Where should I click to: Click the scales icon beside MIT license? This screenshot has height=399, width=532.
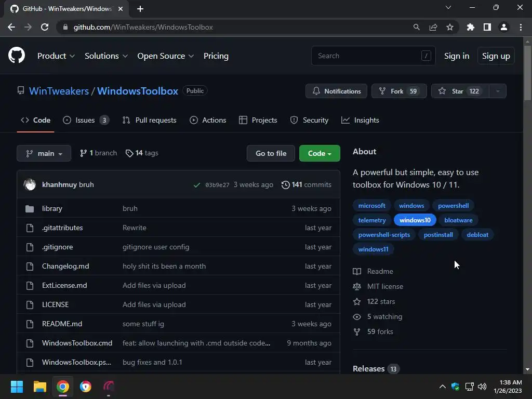(357, 286)
